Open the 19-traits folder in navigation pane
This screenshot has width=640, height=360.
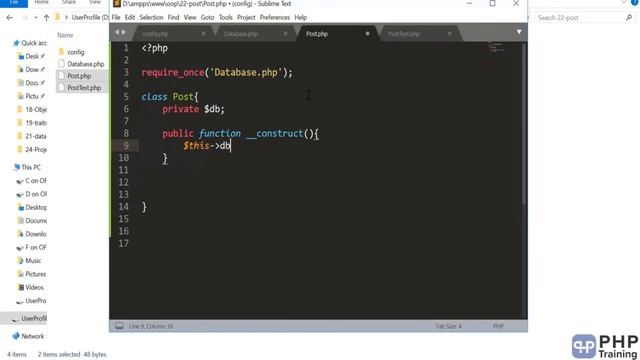pyautogui.click(x=32, y=123)
